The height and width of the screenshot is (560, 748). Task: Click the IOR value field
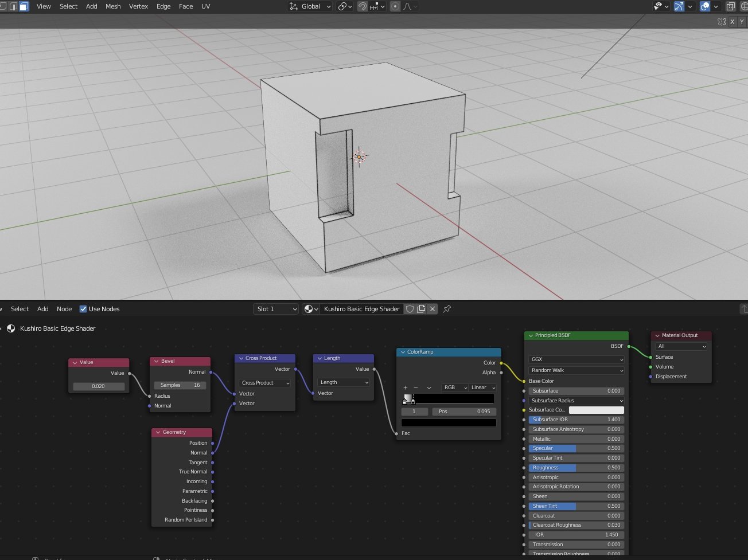pyautogui.click(x=576, y=535)
